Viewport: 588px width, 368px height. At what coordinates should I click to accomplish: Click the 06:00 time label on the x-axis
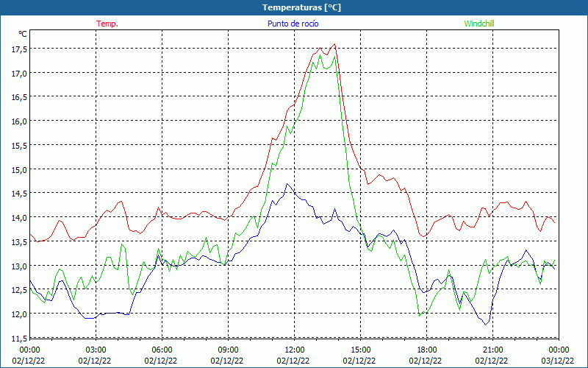coord(162,350)
